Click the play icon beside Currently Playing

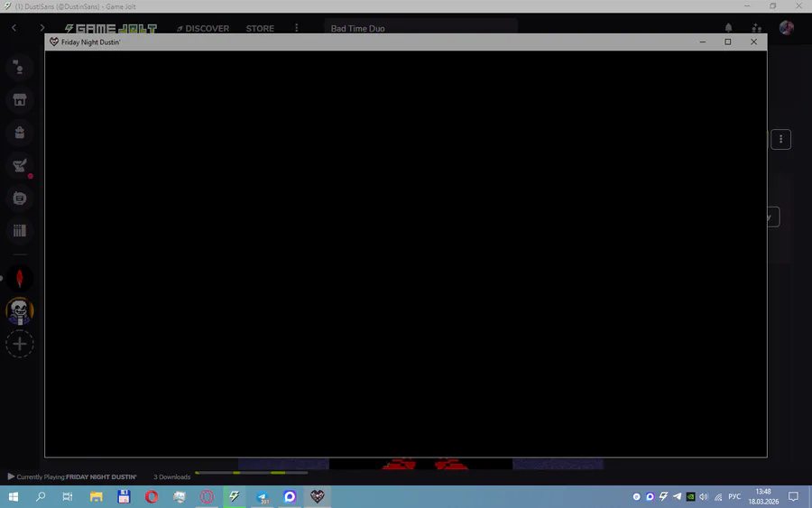11,476
